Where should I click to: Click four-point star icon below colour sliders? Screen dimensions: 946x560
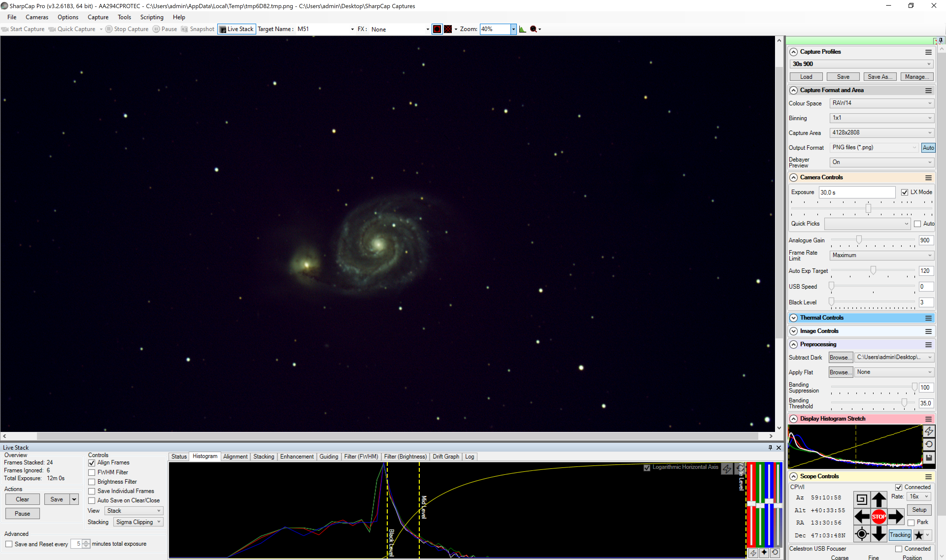coord(764,553)
